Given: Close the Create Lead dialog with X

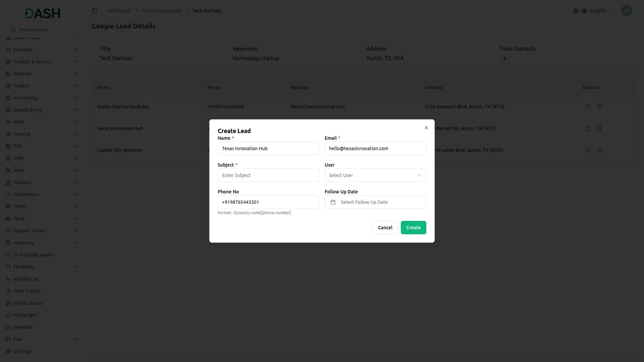Looking at the screenshot, I should [x=426, y=128].
